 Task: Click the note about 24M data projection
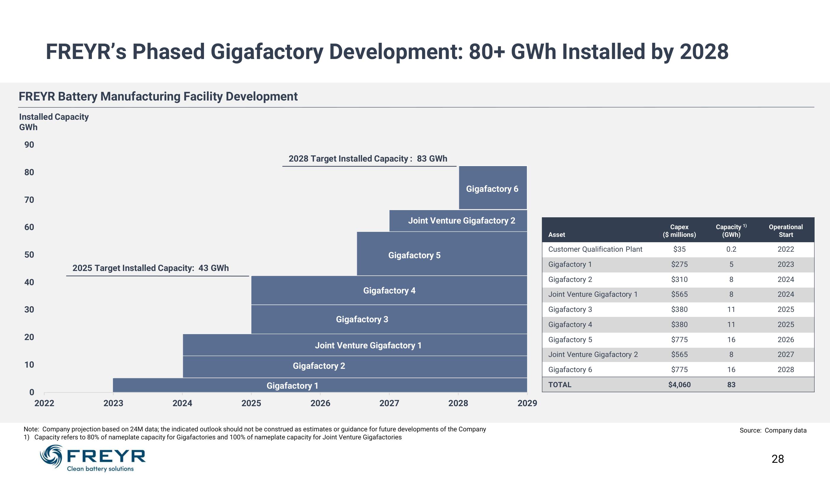point(255,429)
